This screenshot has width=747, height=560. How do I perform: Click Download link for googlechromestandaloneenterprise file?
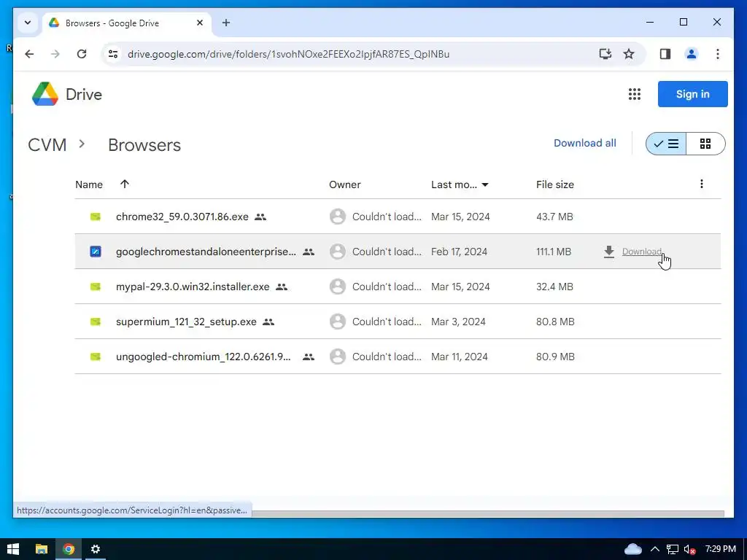pos(642,252)
